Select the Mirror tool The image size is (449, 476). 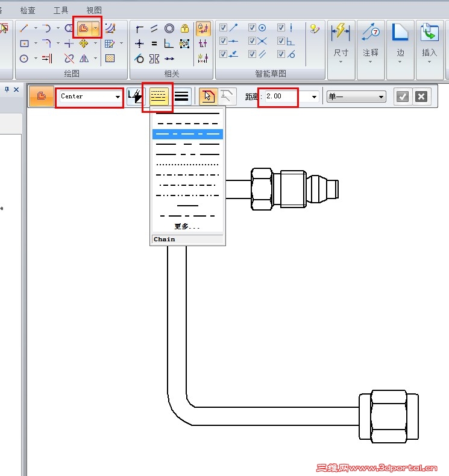pyautogui.click(x=84, y=59)
